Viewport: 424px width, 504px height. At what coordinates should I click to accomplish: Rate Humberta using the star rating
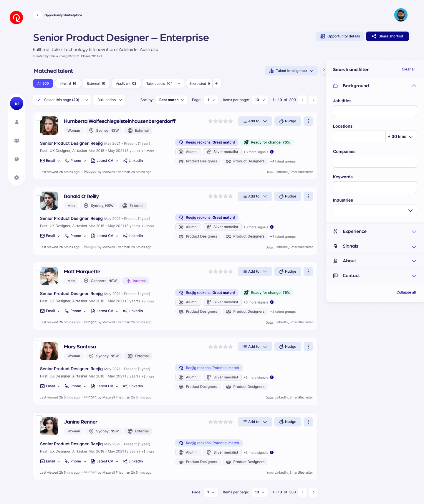pyautogui.click(x=221, y=121)
